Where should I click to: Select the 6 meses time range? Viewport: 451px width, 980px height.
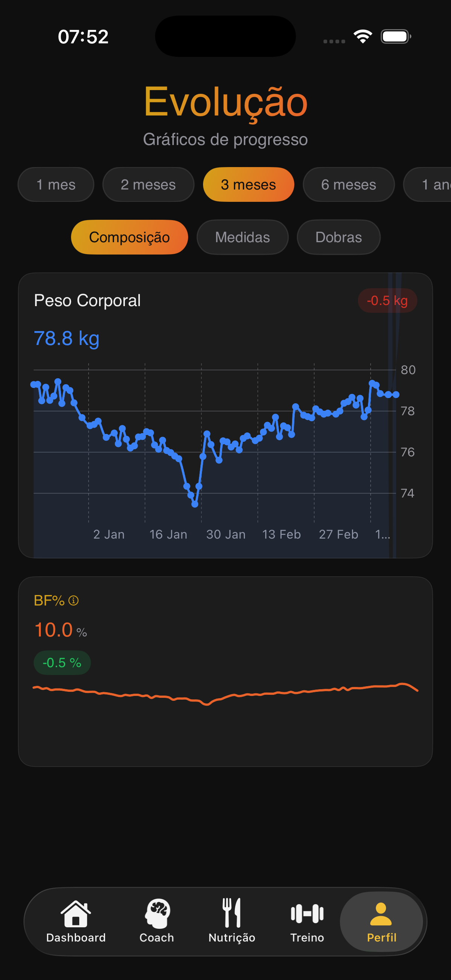point(349,185)
